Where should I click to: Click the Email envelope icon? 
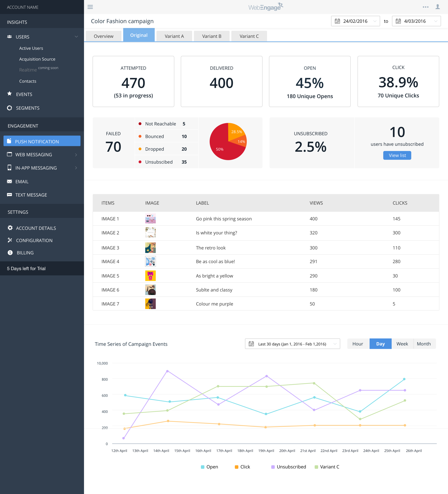(9, 181)
